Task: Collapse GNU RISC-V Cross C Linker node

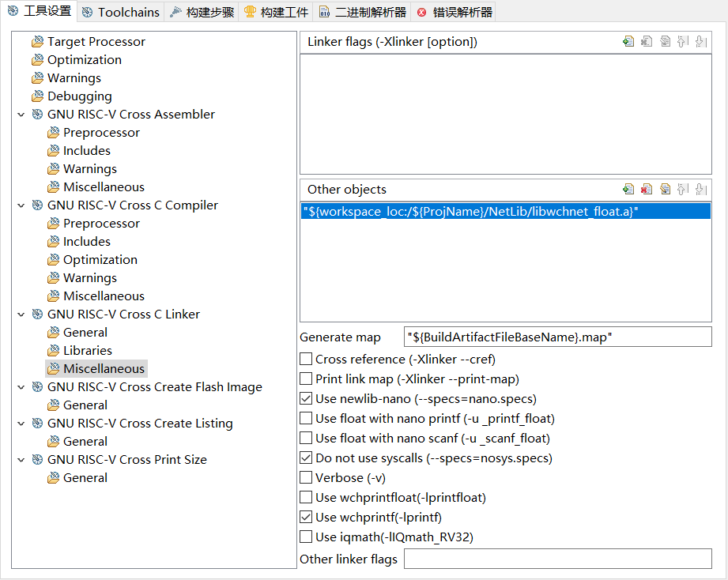Action: pos(21,314)
